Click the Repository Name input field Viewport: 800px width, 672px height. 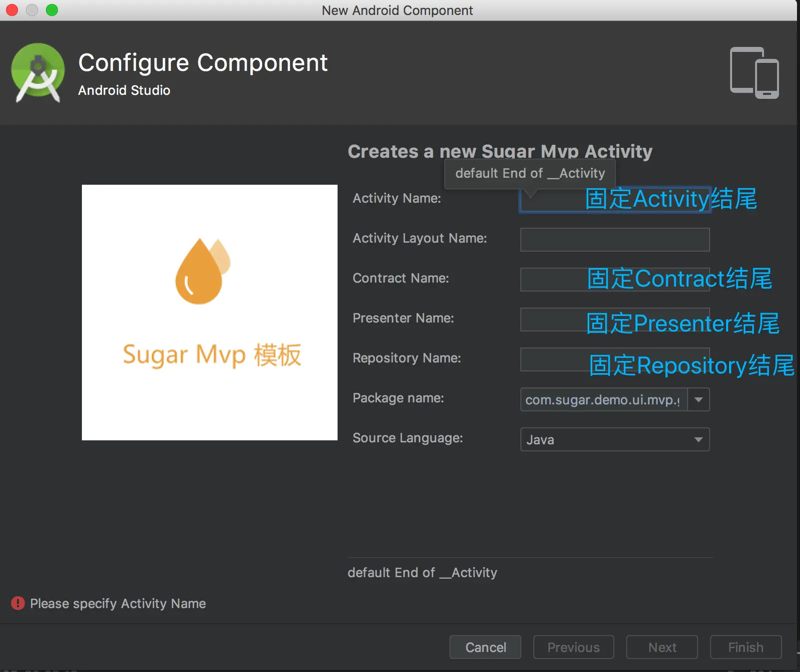(615, 359)
